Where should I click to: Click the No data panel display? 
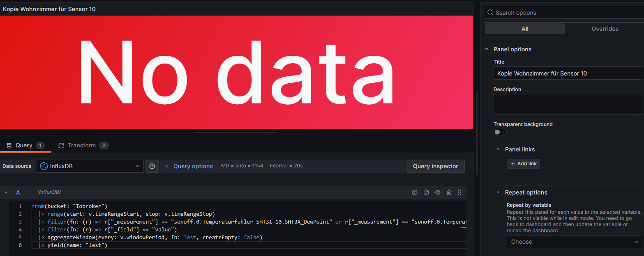coord(236,72)
